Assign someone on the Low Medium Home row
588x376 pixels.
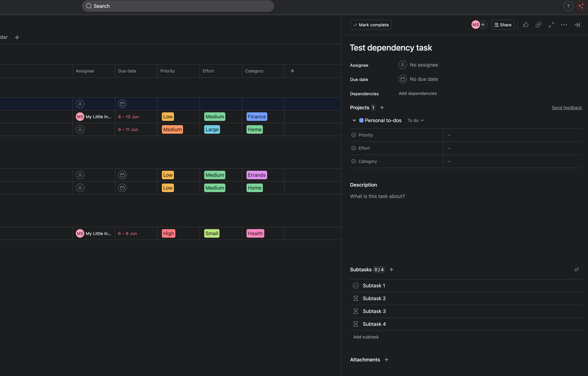[80, 188]
